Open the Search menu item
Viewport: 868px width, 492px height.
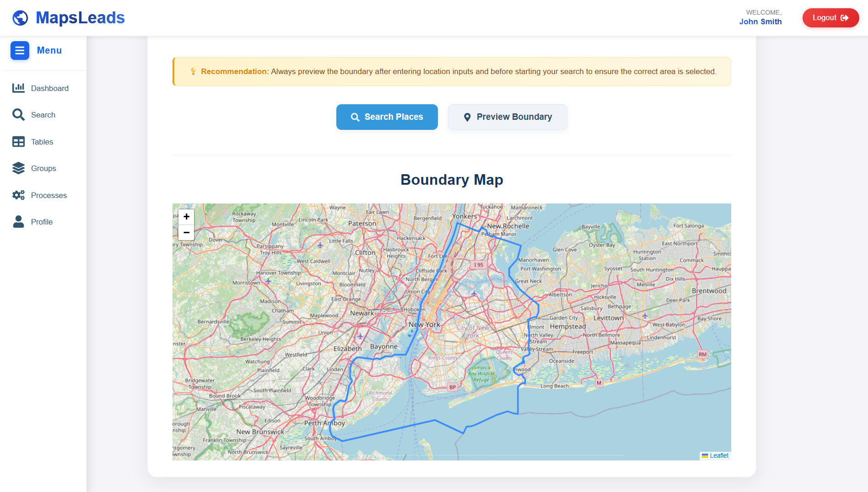click(x=45, y=115)
